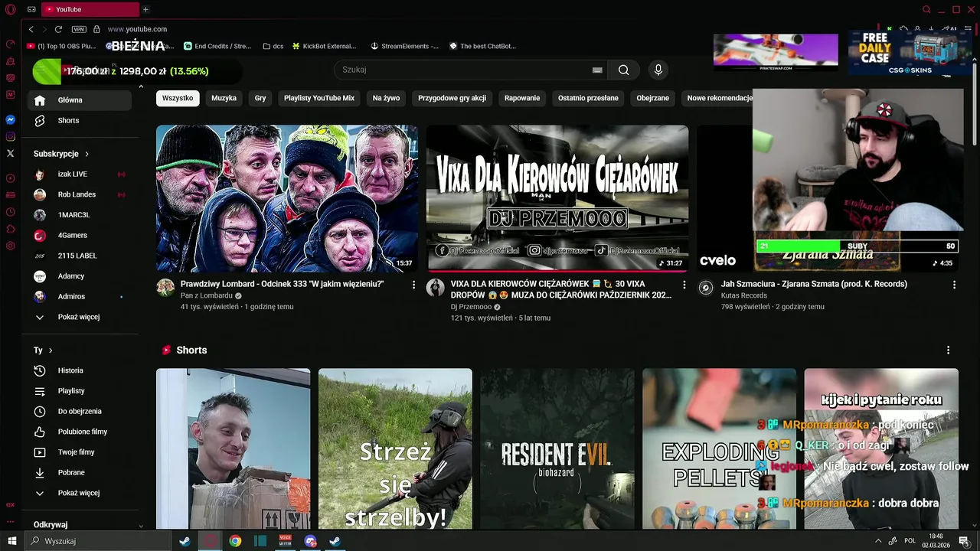Open Shorts in YouTube sidebar
980x551 pixels.
coord(80,120)
